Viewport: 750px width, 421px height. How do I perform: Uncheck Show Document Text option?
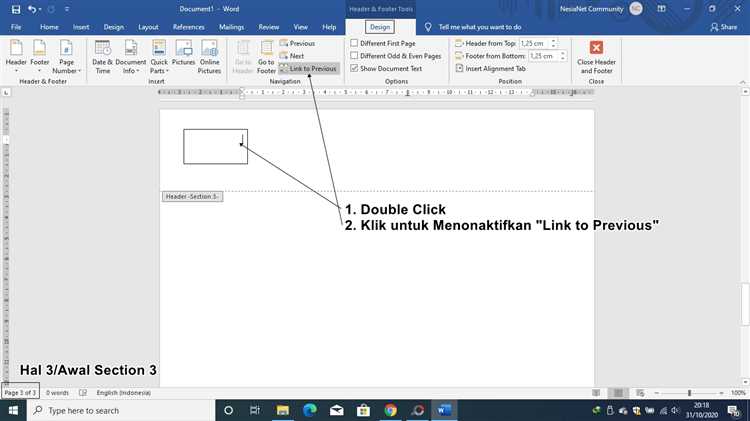(355, 69)
